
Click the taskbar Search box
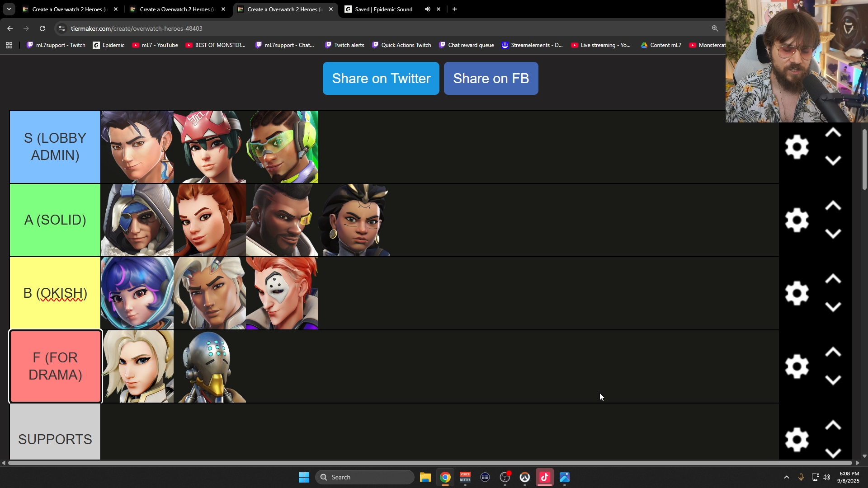click(x=365, y=477)
